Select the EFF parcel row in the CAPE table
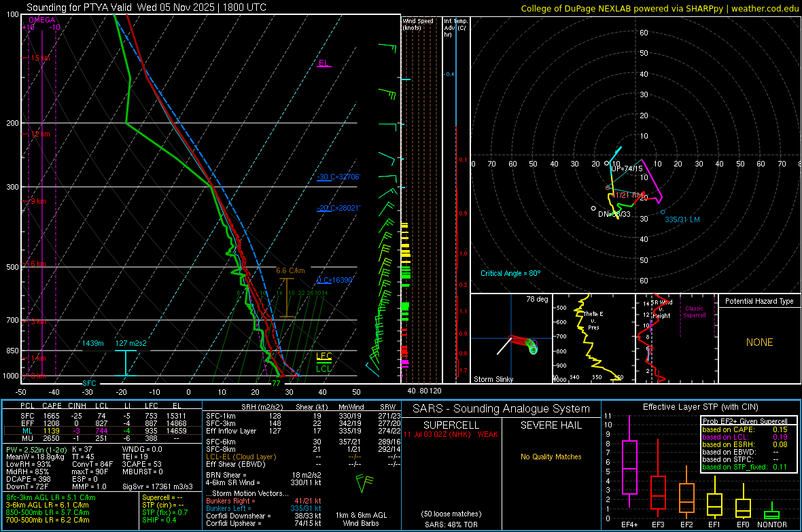The image size is (802, 532). point(103,423)
